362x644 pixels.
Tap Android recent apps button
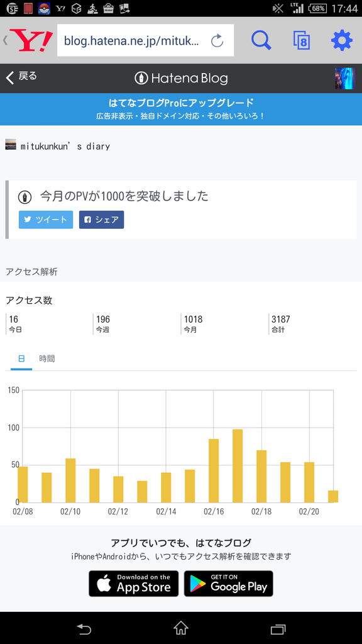tap(278, 628)
